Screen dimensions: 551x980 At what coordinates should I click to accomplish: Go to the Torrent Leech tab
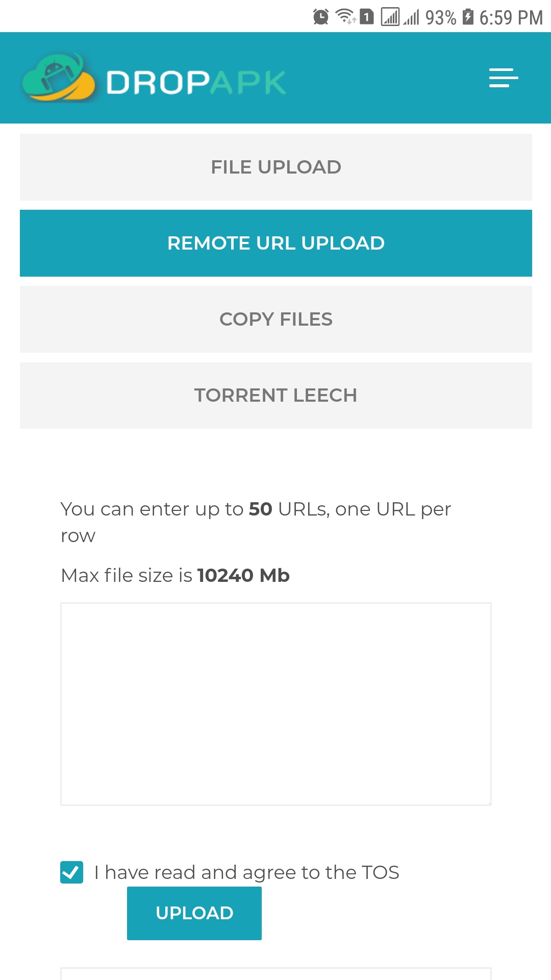275,395
